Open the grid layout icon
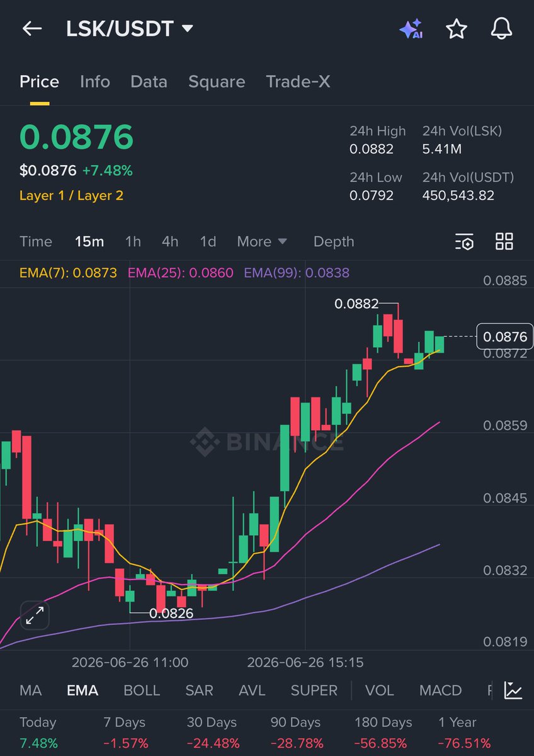This screenshot has width=534, height=756. 504,241
